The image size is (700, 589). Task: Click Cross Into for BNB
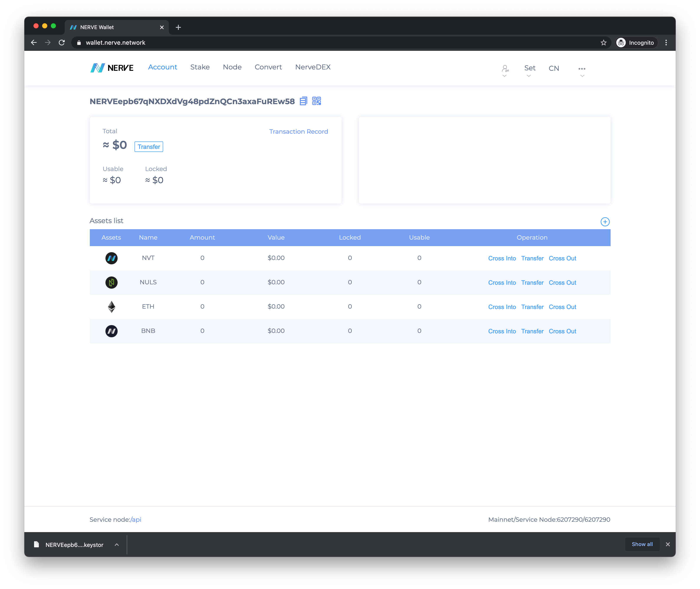tap(502, 332)
